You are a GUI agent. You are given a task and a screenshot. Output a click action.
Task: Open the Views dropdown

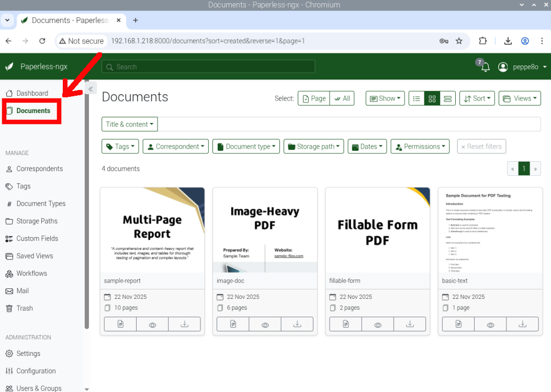[520, 98]
